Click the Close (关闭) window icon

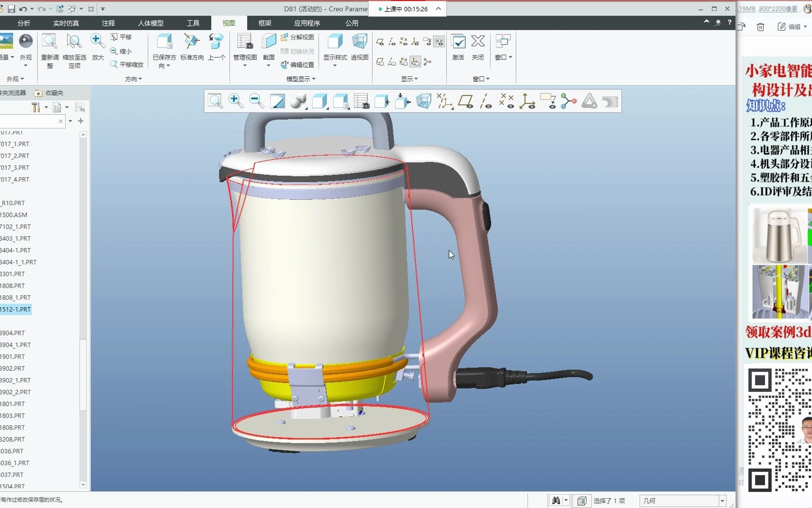478,41
